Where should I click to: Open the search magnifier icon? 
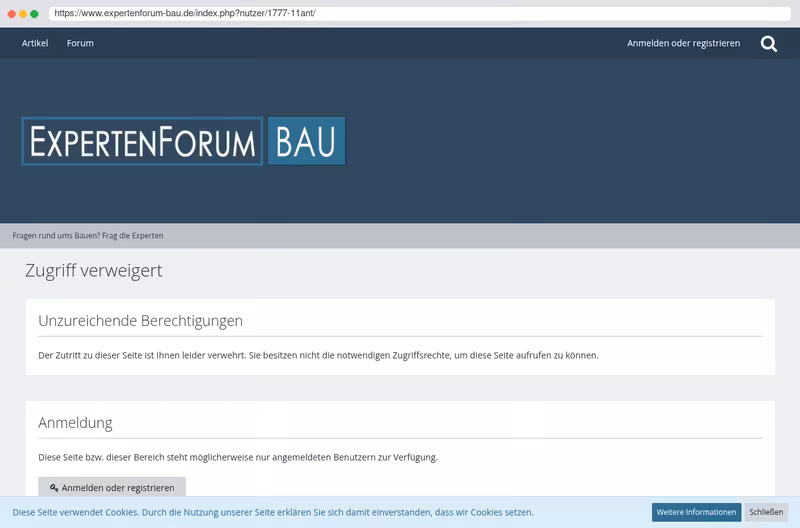pos(768,44)
